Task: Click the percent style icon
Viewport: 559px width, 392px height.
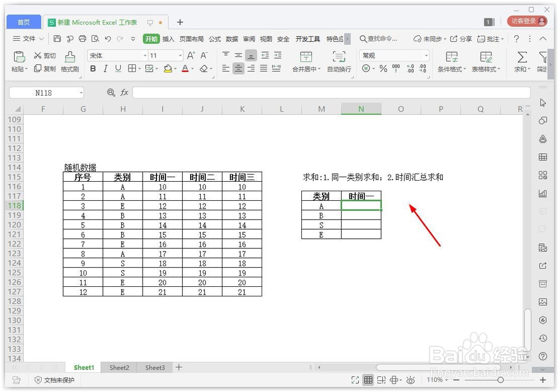Action: point(383,68)
